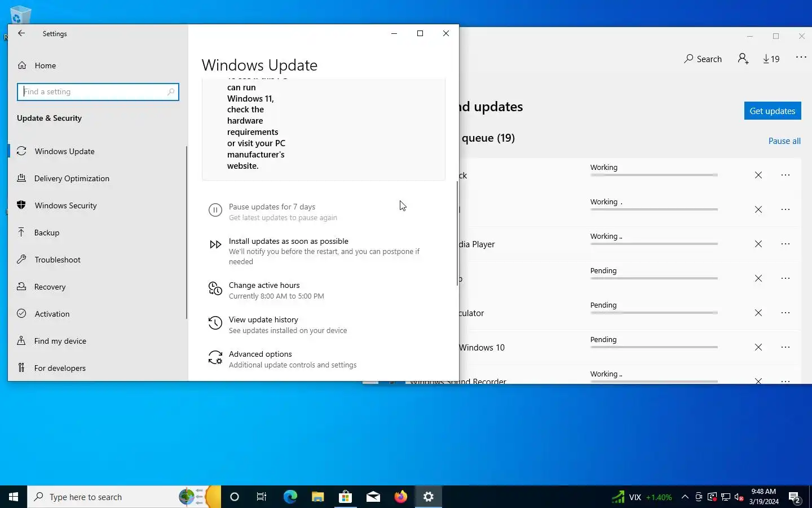
Task: Click taskbar Type here to search box
Action: (124, 497)
